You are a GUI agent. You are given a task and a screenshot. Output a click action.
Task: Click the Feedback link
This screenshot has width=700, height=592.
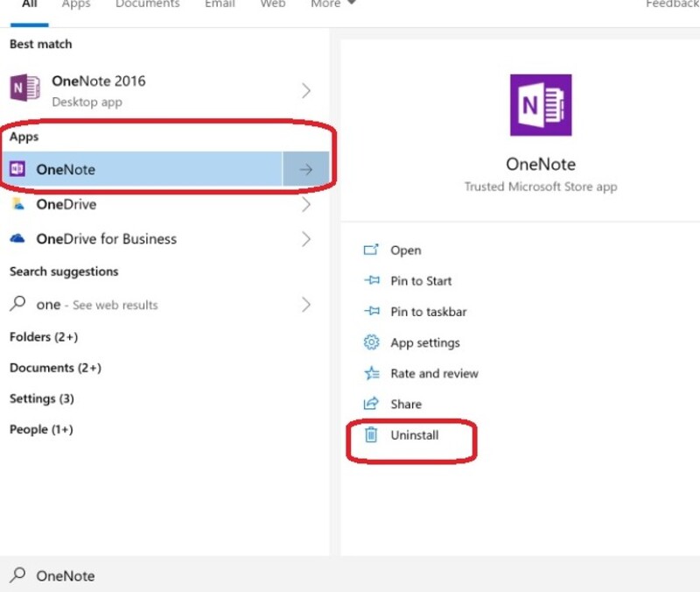(672, 4)
